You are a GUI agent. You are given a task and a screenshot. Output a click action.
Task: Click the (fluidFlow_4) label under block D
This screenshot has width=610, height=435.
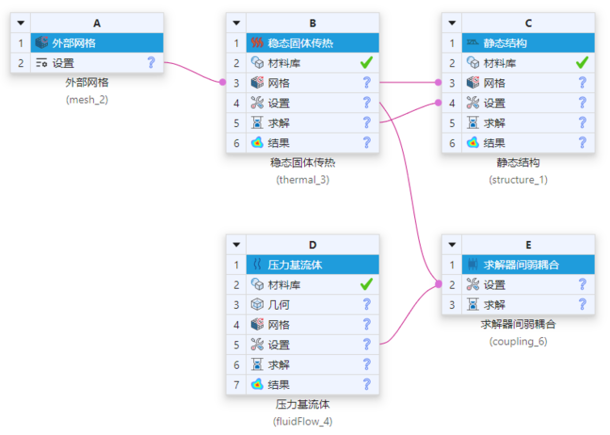coord(303,421)
